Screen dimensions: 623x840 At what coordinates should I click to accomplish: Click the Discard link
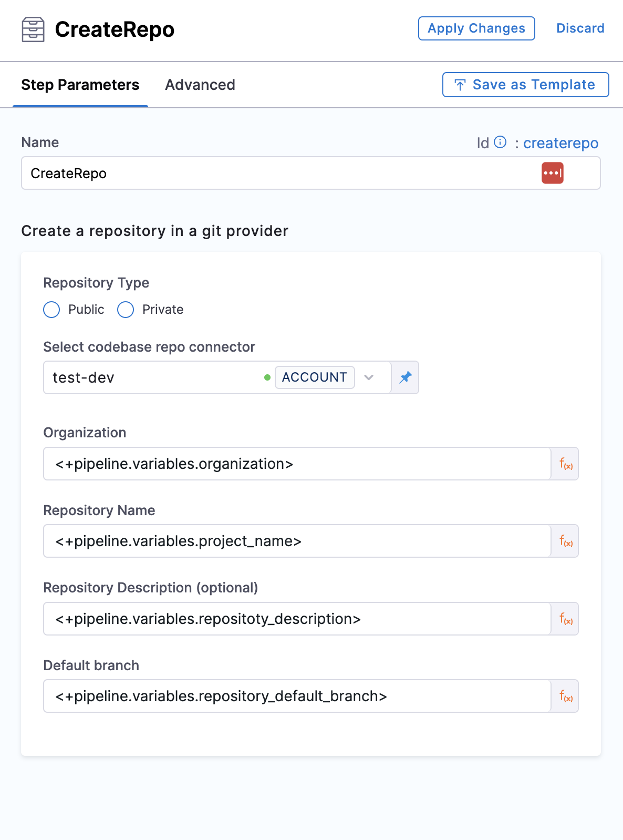[580, 28]
